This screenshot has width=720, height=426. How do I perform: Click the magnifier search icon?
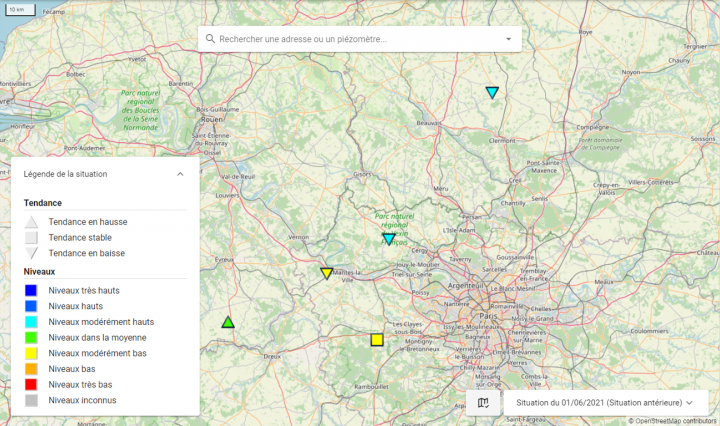click(x=210, y=39)
